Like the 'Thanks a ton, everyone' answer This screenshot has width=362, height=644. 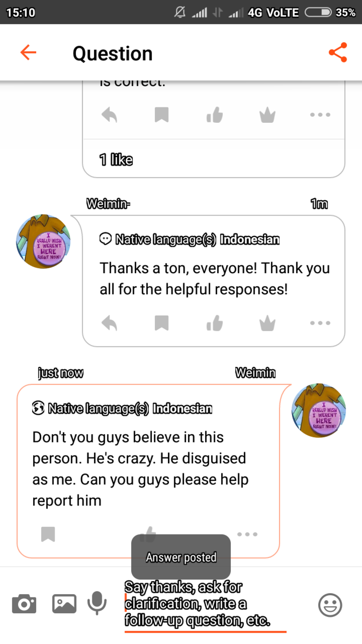214,323
